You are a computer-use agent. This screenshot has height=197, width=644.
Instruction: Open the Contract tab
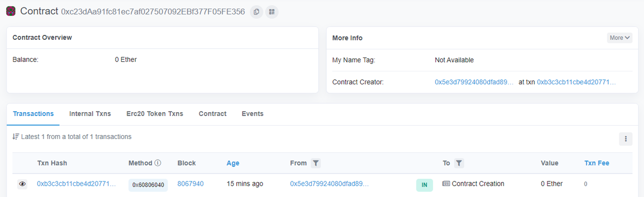tap(213, 114)
